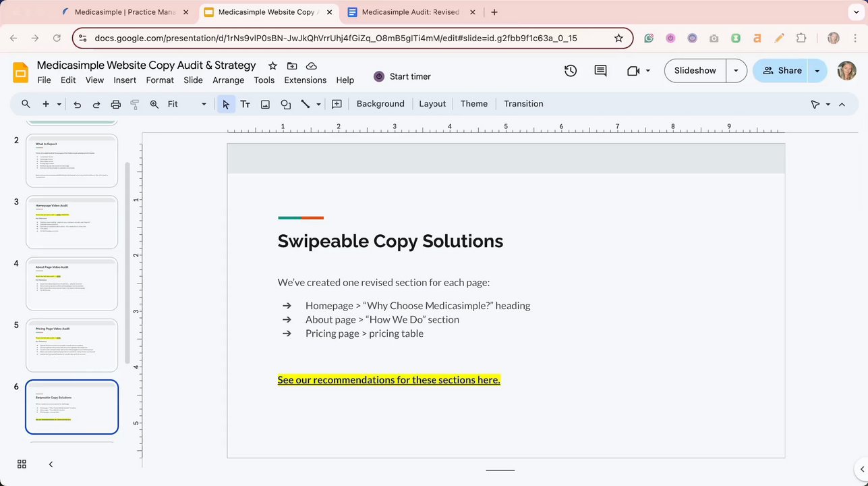
Task: Open the Theme panel
Action: point(474,104)
